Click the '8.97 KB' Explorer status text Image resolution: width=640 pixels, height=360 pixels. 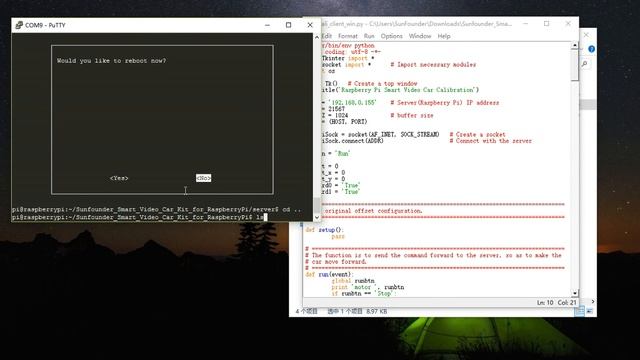click(377, 311)
